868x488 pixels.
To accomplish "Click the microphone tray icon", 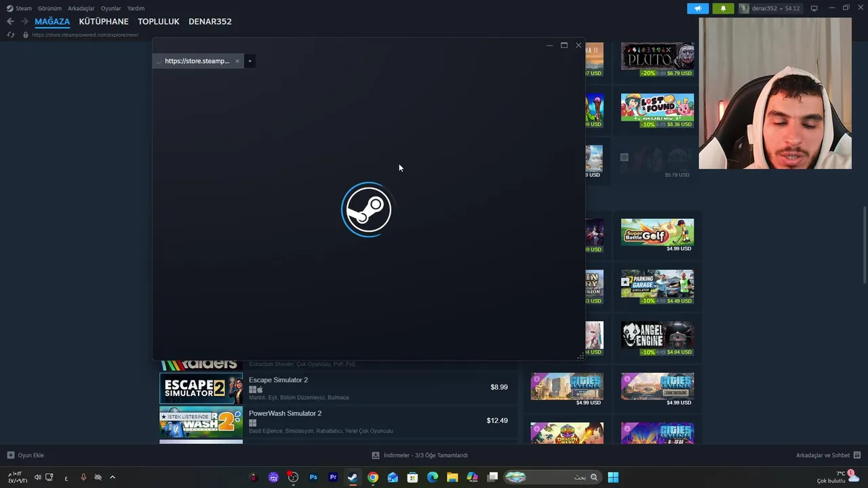I will 83,477.
